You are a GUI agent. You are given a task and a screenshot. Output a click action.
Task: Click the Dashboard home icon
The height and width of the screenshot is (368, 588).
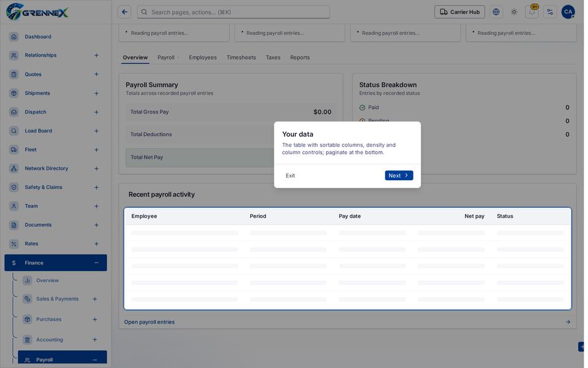point(14,37)
